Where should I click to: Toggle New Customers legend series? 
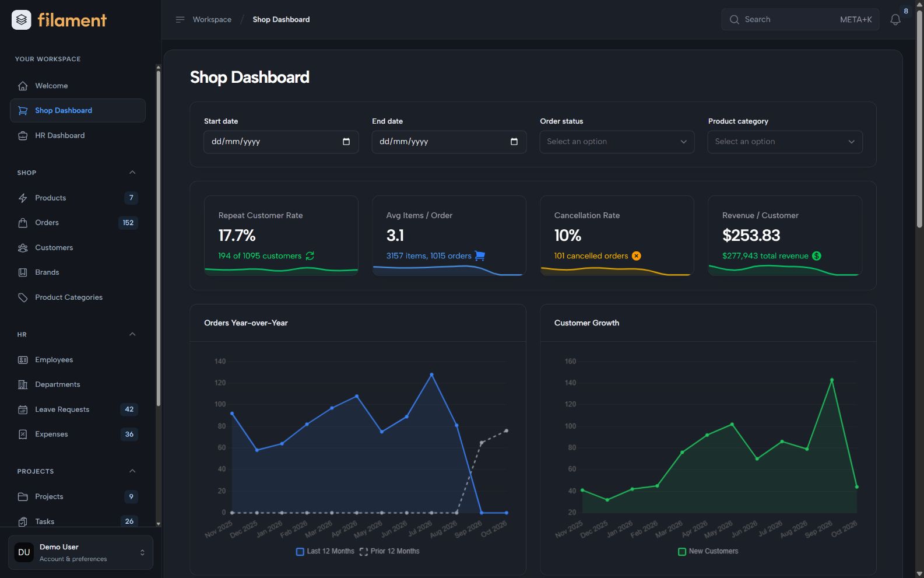tap(708, 551)
